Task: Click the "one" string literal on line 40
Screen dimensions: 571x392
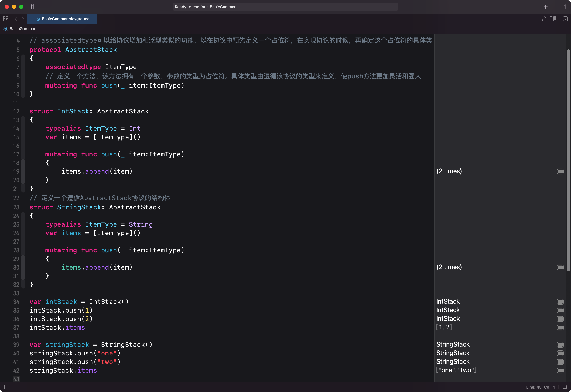Action: [107, 353]
